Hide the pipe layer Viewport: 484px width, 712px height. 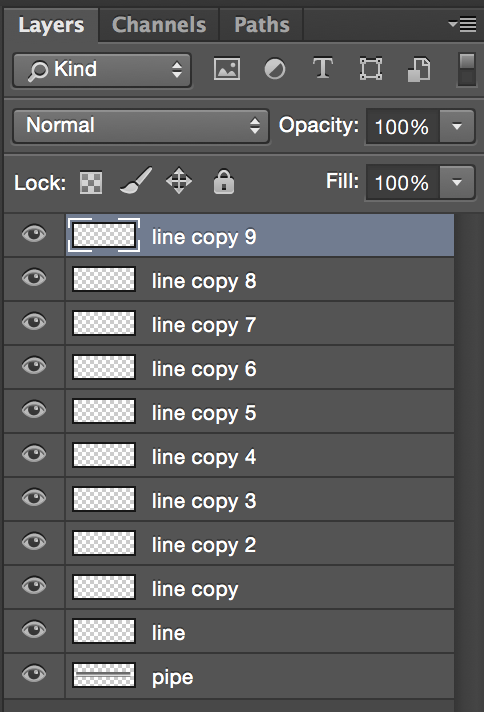pyautogui.click(x=34, y=673)
